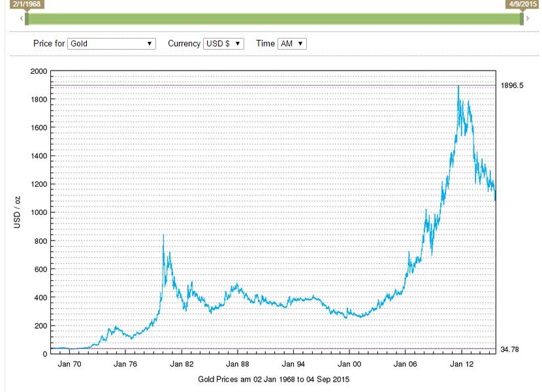Click the 1980 price spike on the chart line
The image size is (542, 392).
163,235
